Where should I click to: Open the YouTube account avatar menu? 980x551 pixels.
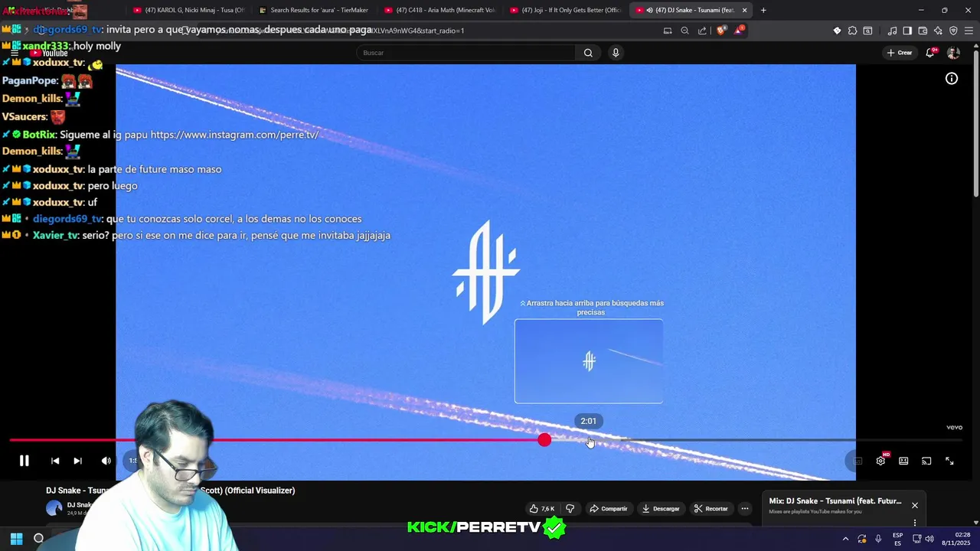(x=953, y=53)
